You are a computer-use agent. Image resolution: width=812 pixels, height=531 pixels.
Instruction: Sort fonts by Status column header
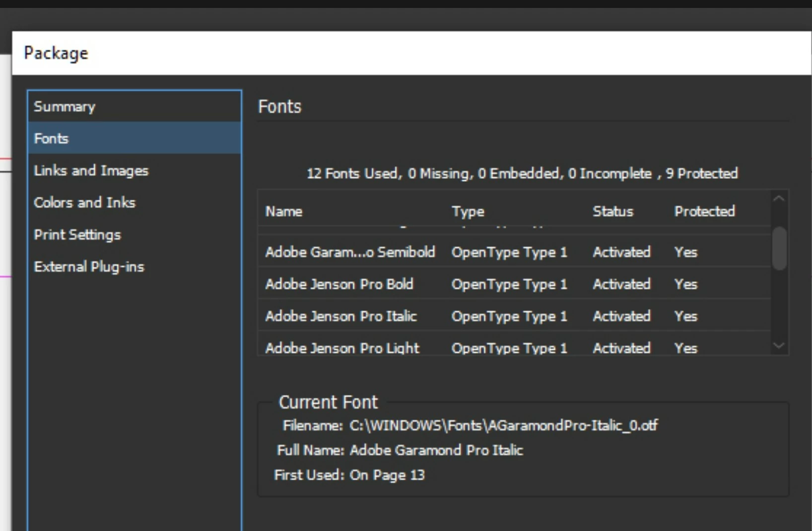point(613,212)
